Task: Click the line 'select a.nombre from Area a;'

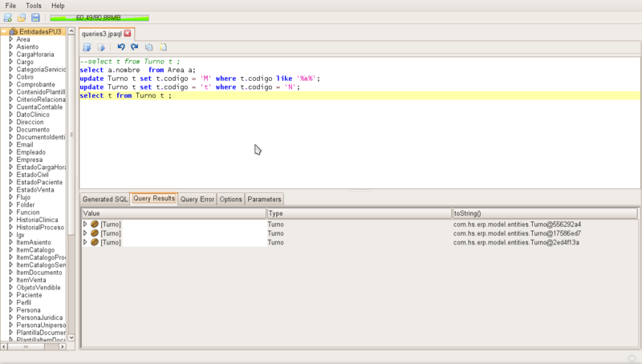Action: (137, 70)
